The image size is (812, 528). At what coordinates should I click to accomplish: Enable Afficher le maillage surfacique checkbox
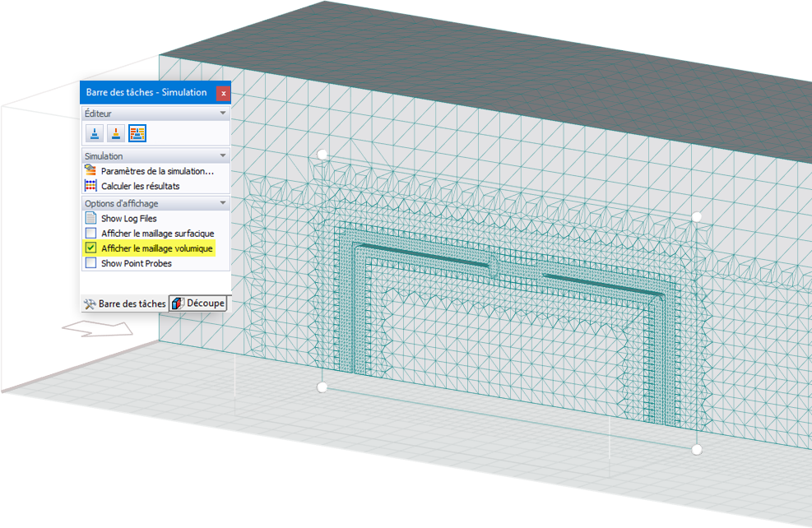[x=90, y=233]
